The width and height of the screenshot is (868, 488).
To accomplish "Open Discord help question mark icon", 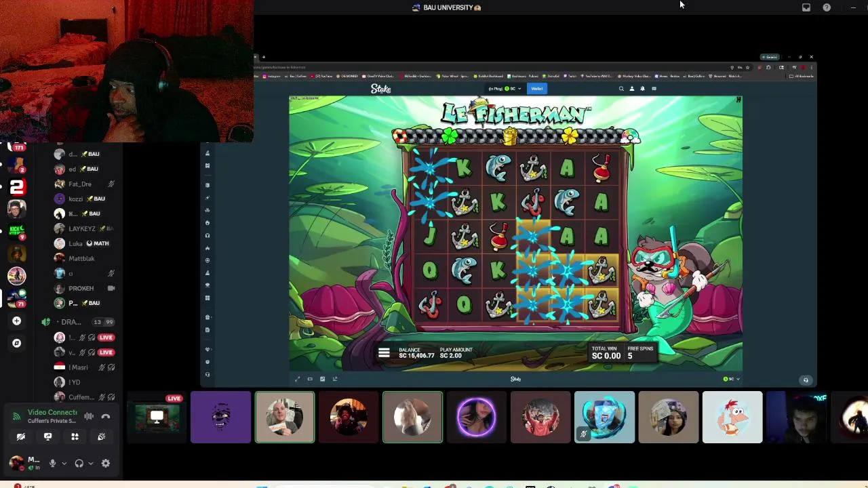I will [x=827, y=7].
